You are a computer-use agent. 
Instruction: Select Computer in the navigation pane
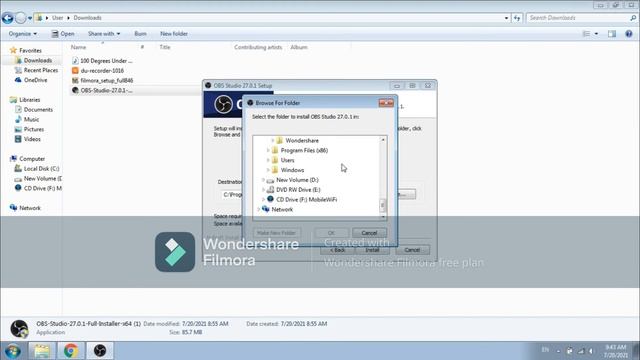(32, 159)
